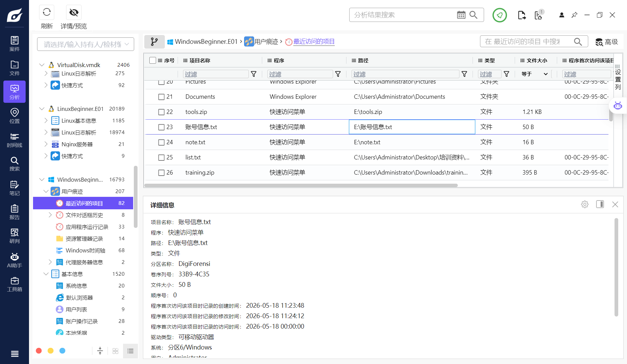
Task: Click the blue color tag dot
Action: pos(62,351)
